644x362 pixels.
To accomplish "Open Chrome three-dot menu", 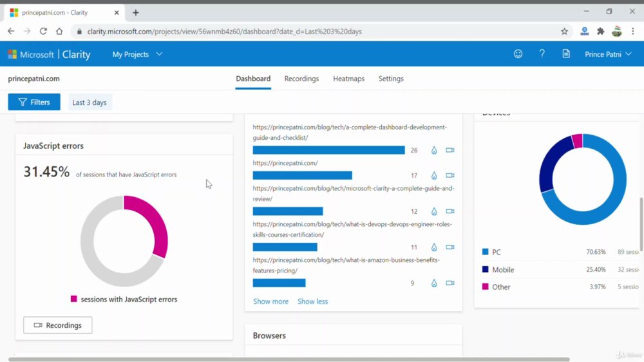I will pyautogui.click(x=633, y=31).
